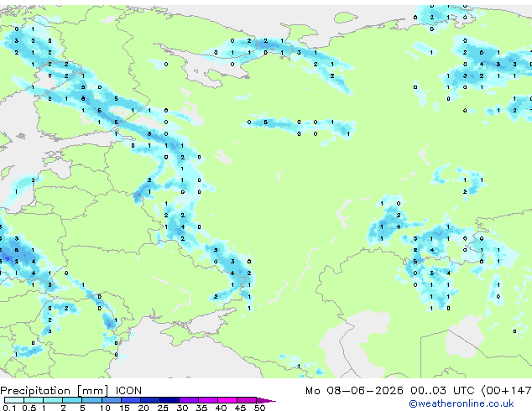The width and height of the screenshot is (532, 411).
Task: Click the '(00+147' forecast offset text
Action: tap(506, 391)
